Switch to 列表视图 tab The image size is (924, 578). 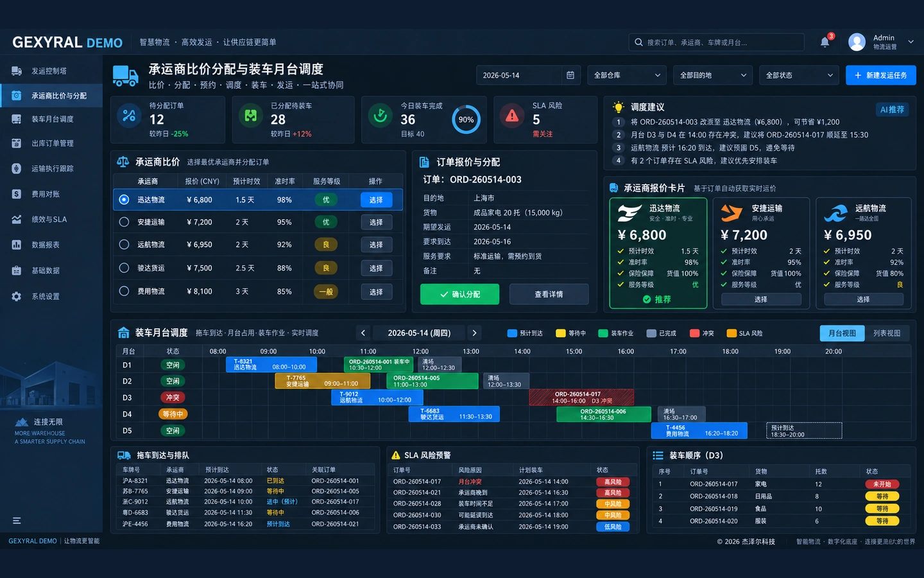(887, 333)
